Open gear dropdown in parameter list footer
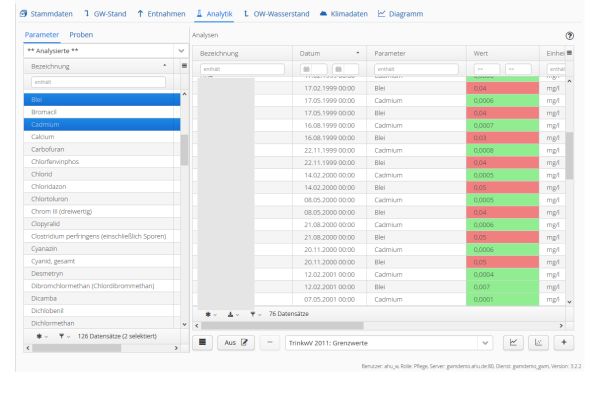The width and height of the screenshot is (600, 396). [x=41, y=336]
